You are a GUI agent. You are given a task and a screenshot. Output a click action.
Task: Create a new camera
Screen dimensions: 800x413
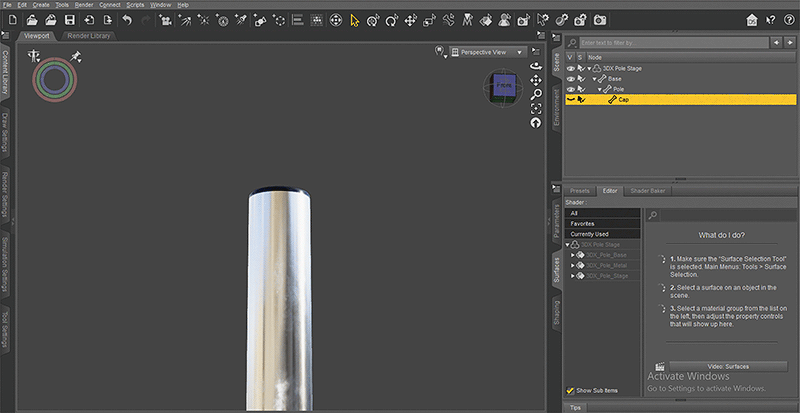click(x=165, y=20)
